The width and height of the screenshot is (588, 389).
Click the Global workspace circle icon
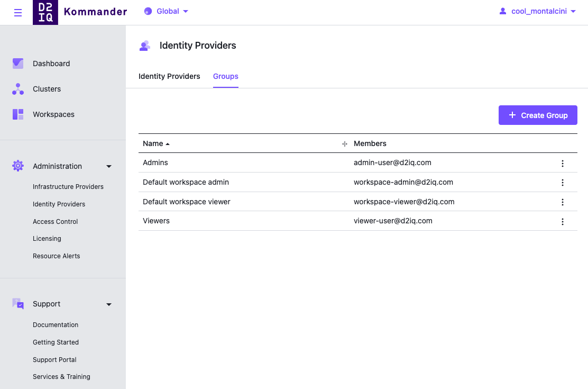pyautogui.click(x=148, y=11)
